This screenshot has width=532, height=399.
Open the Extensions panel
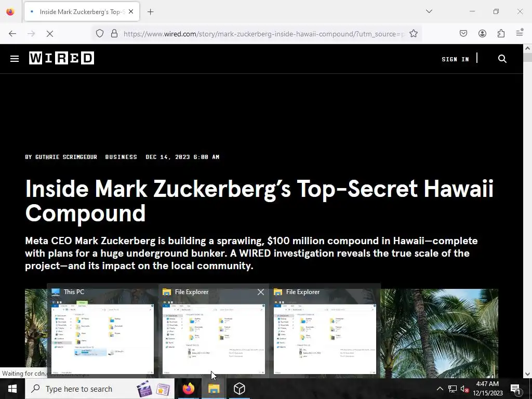click(x=501, y=33)
